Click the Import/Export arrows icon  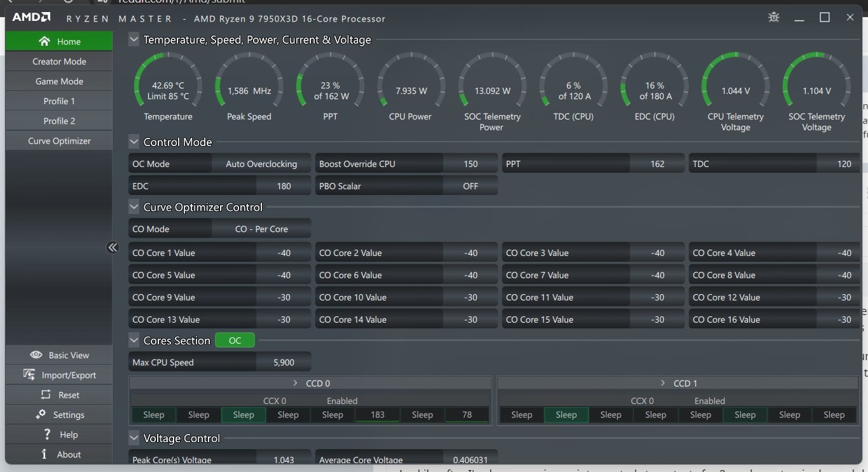pyautogui.click(x=29, y=375)
